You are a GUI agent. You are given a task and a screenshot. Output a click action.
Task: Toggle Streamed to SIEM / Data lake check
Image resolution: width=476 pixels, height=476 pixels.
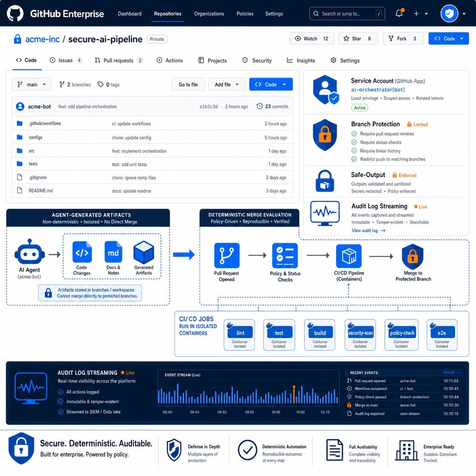pyautogui.click(x=61, y=412)
